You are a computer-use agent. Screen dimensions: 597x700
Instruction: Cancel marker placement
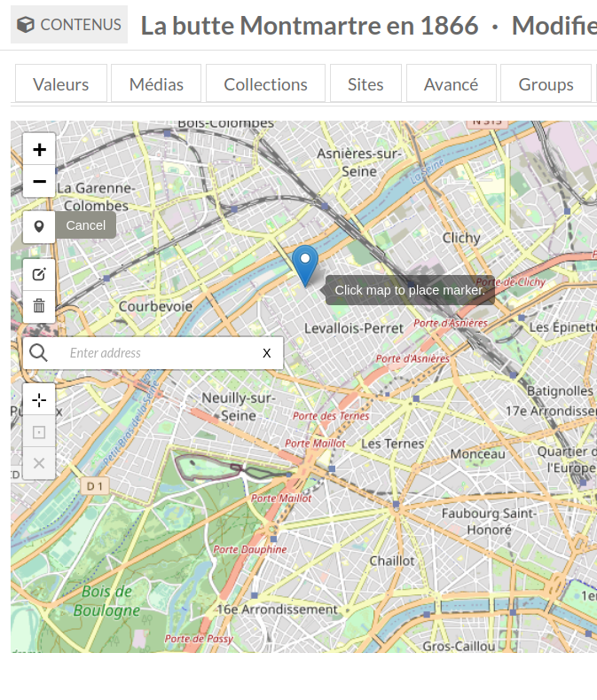[x=86, y=225]
